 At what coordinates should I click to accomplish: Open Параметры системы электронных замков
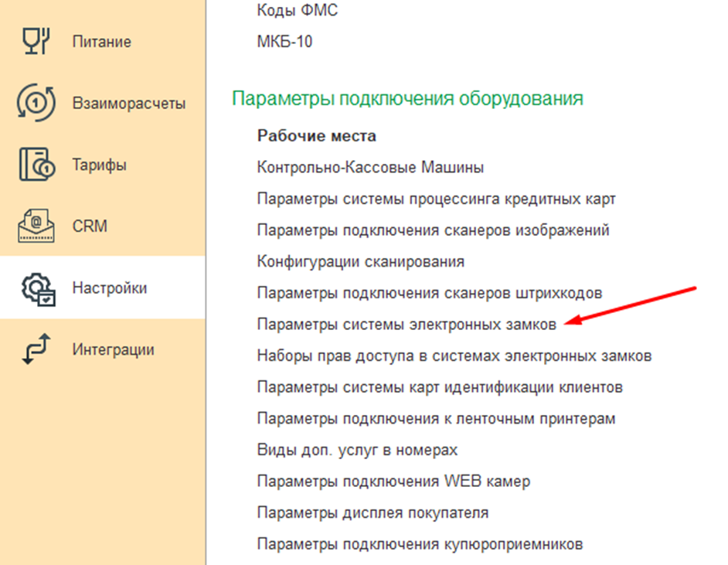(x=407, y=324)
